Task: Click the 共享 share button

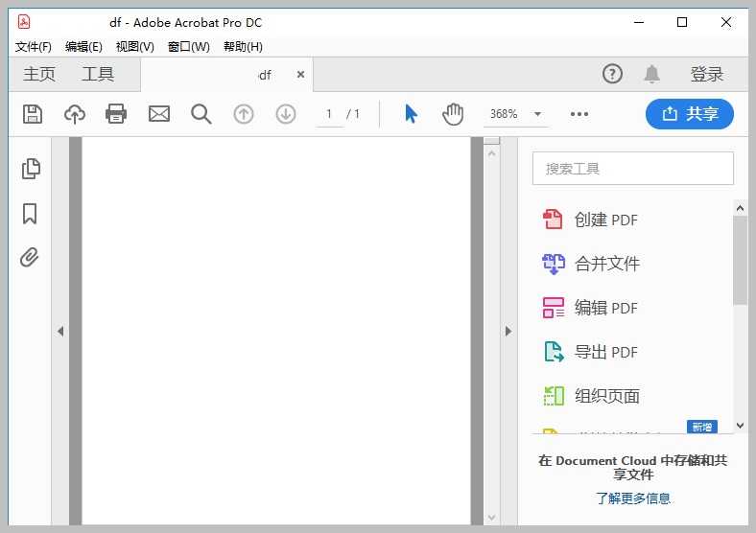Action: pyautogui.click(x=690, y=114)
